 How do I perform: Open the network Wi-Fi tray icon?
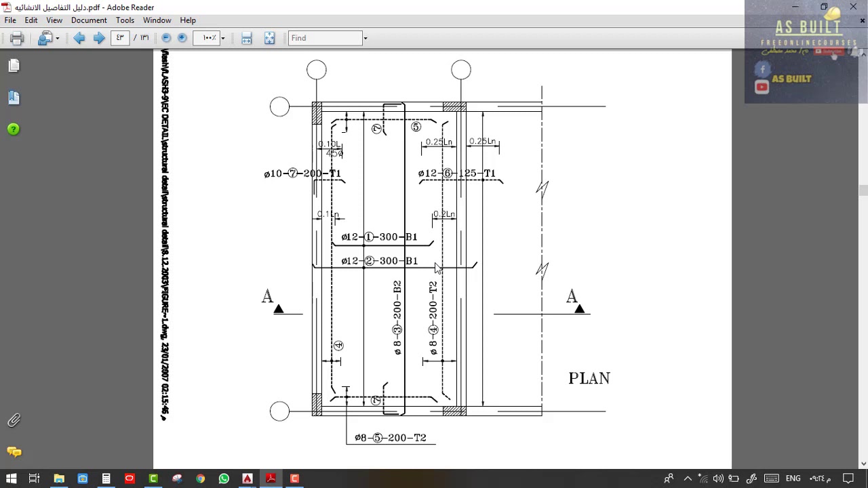point(703,479)
